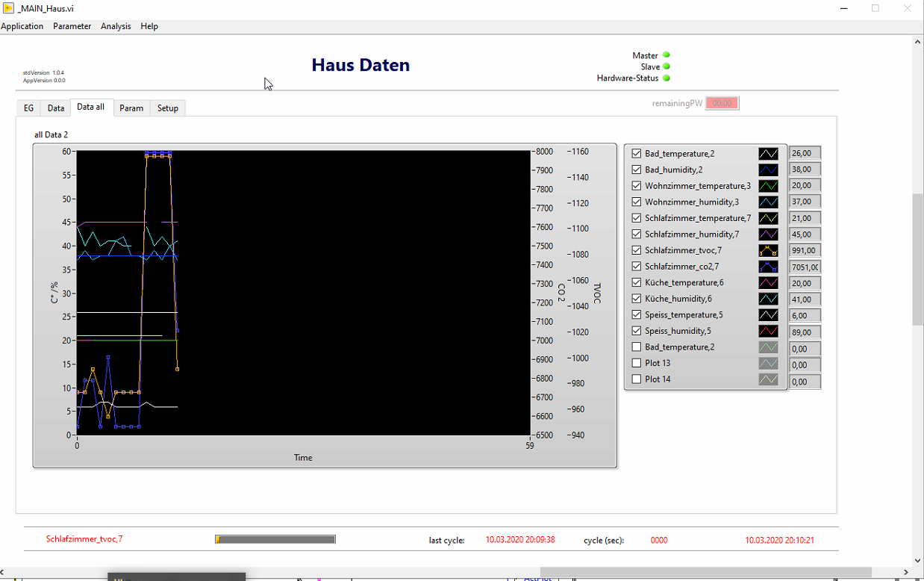The width and height of the screenshot is (924, 581).
Task: Click the Hardware-Status LED indicator
Action: click(667, 78)
